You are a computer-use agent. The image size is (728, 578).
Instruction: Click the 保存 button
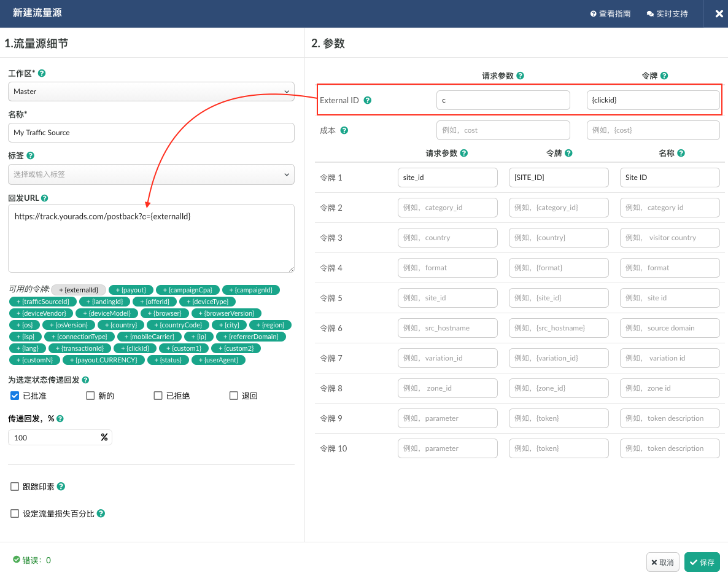[702, 562]
